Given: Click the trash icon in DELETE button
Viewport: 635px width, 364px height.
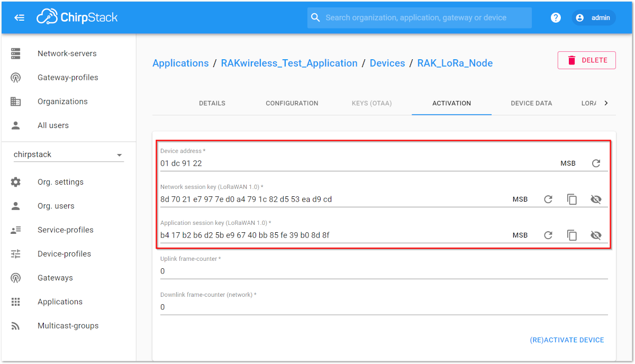Looking at the screenshot, I should (x=571, y=60).
